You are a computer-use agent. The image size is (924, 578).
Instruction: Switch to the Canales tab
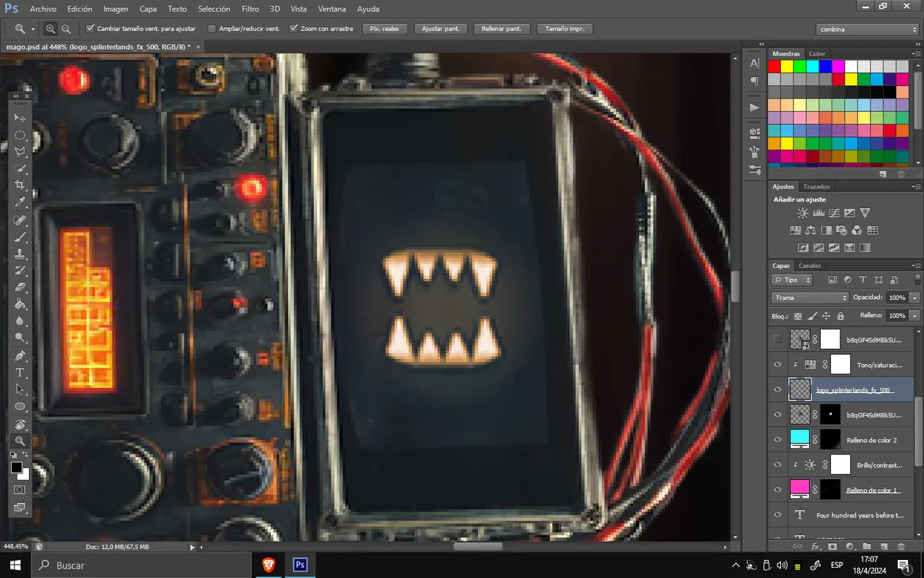click(x=810, y=265)
